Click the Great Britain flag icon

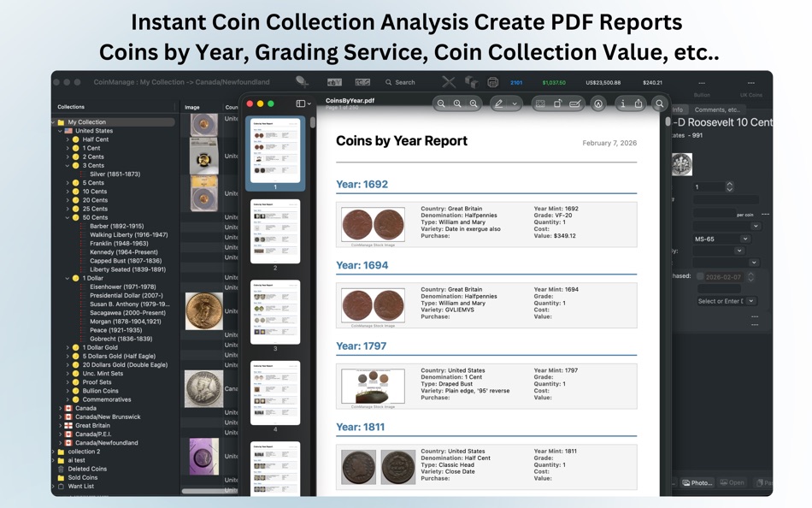tap(68, 425)
